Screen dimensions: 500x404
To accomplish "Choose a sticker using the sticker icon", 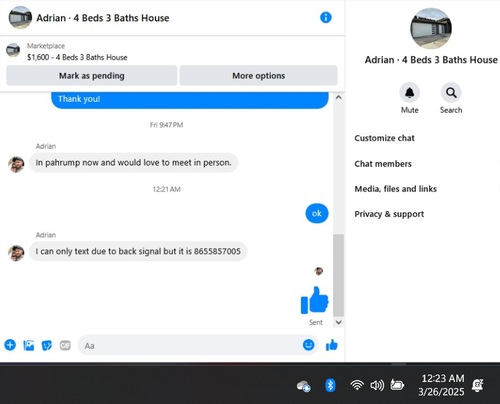I will (x=47, y=345).
